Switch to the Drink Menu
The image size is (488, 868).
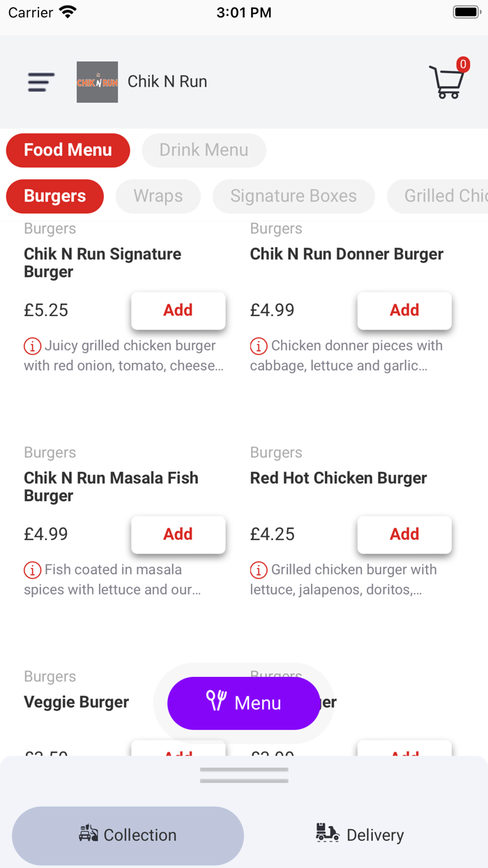coord(204,150)
